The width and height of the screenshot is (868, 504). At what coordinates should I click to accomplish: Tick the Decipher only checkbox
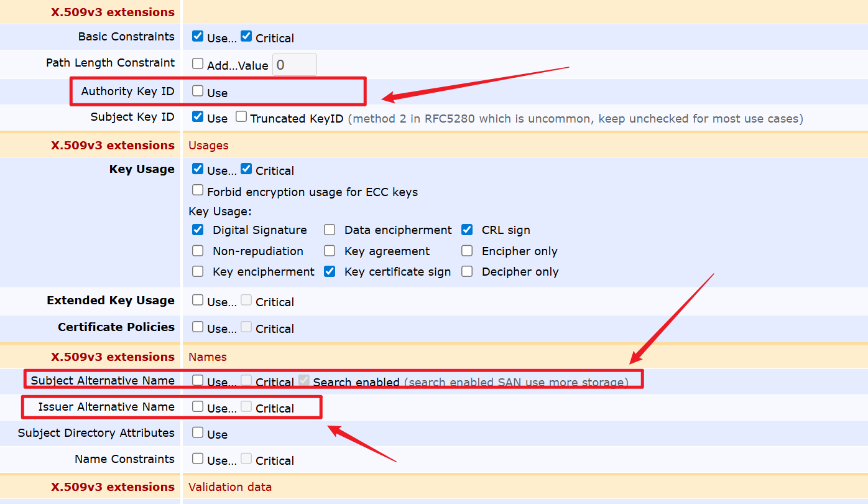point(467,271)
